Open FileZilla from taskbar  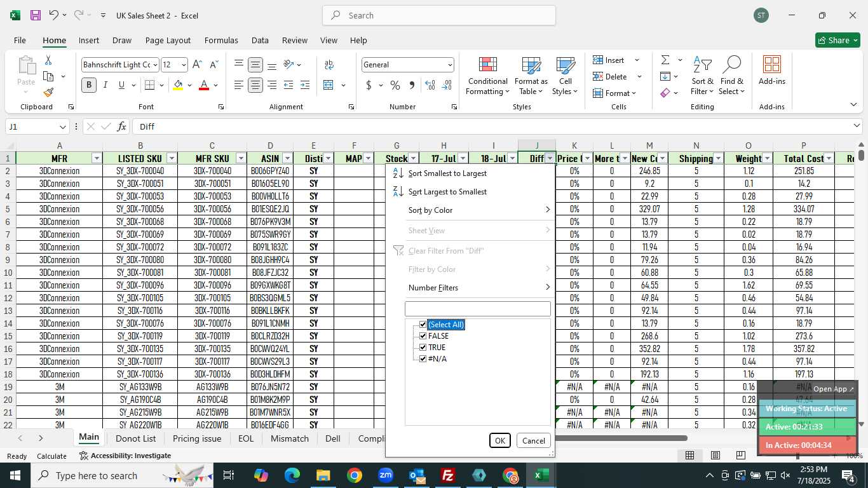448,475
